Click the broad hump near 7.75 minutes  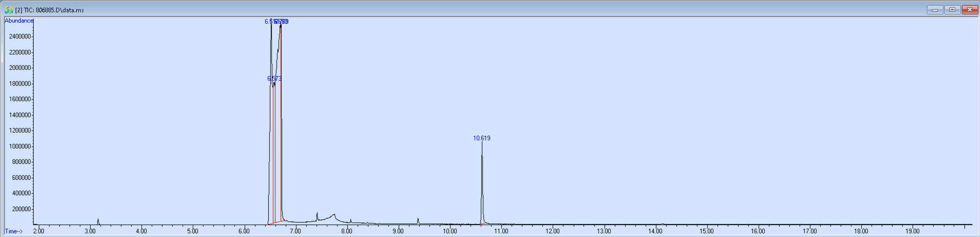tap(333, 215)
